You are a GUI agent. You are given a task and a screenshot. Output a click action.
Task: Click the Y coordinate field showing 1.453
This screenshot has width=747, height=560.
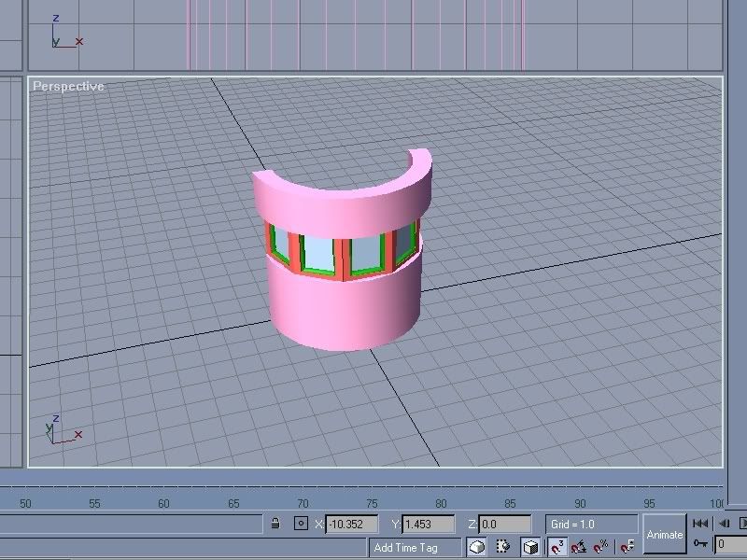429,525
